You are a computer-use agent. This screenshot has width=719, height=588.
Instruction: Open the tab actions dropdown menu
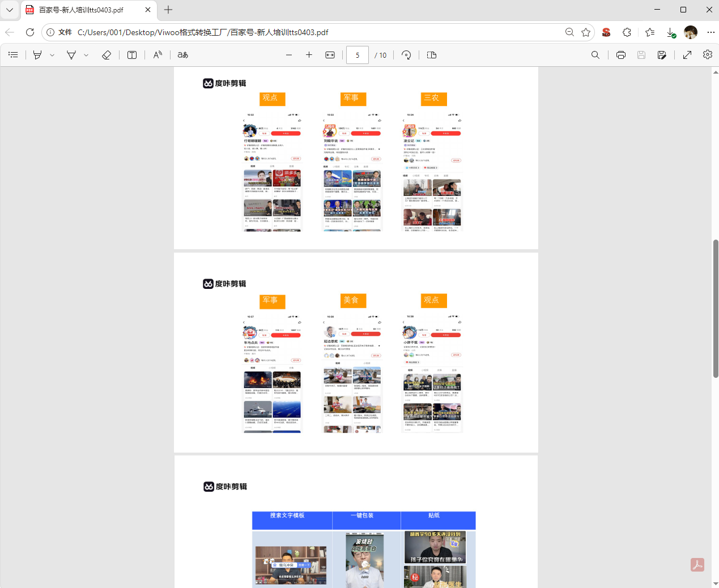(10, 10)
